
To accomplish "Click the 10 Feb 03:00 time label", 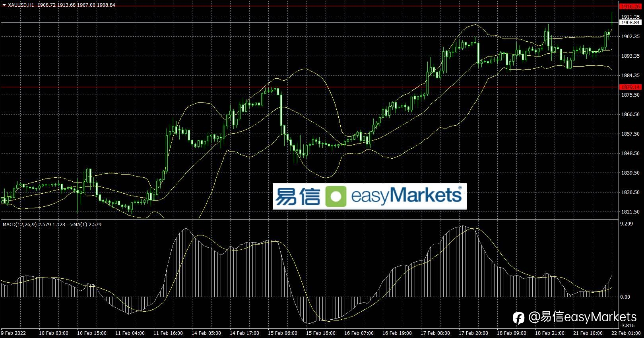I will [x=54, y=333].
